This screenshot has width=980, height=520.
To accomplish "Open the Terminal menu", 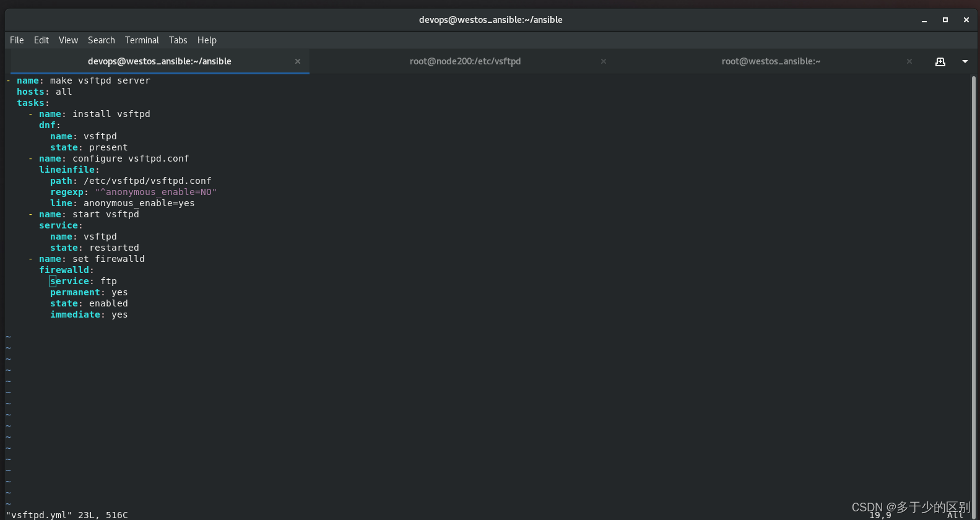I will [142, 40].
